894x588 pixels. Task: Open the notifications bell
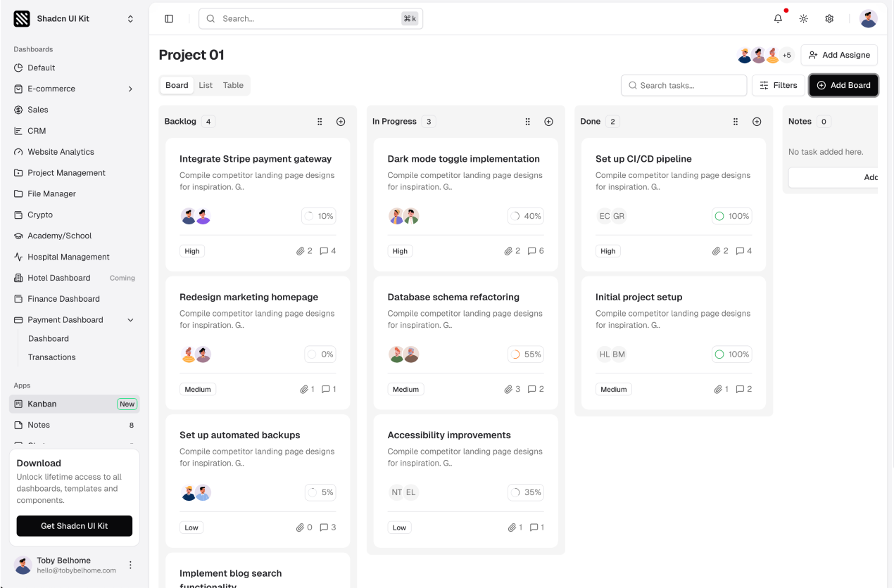click(x=778, y=19)
